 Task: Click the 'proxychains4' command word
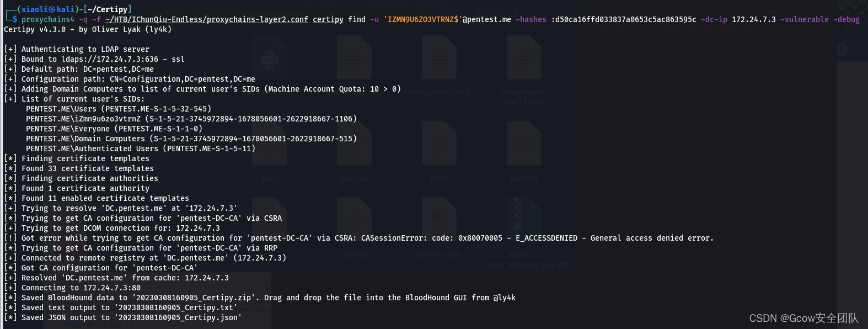click(48, 19)
